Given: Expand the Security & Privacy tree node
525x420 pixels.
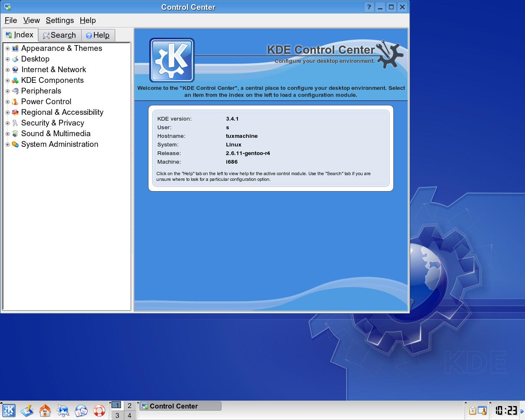Looking at the screenshot, I should click(x=7, y=123).
